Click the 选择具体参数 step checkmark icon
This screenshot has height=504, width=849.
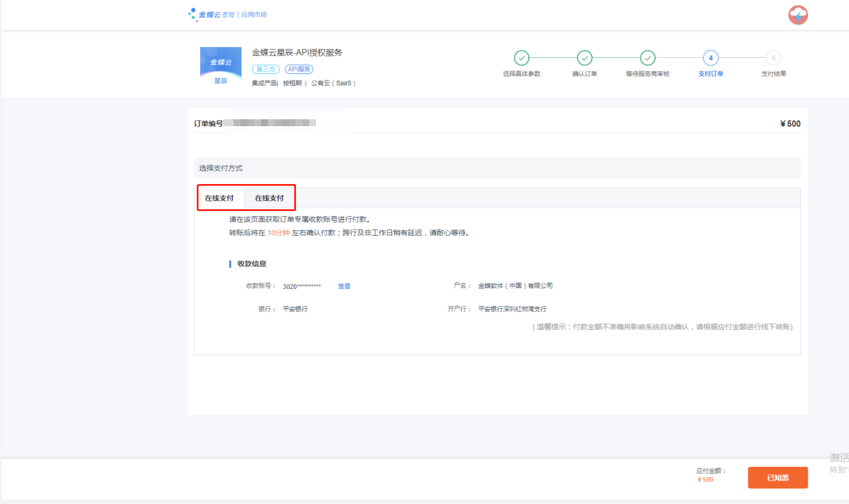coord(521,58)
